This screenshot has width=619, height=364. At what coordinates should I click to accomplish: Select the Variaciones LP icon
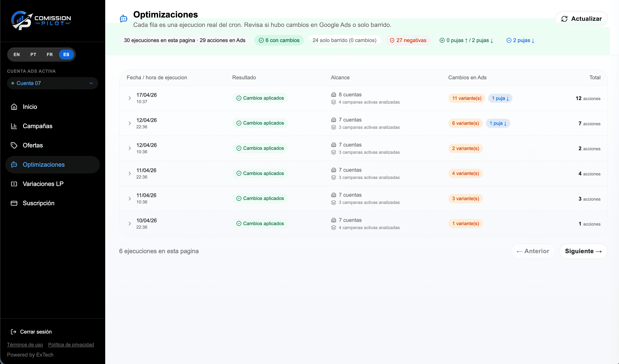[14, 184]
